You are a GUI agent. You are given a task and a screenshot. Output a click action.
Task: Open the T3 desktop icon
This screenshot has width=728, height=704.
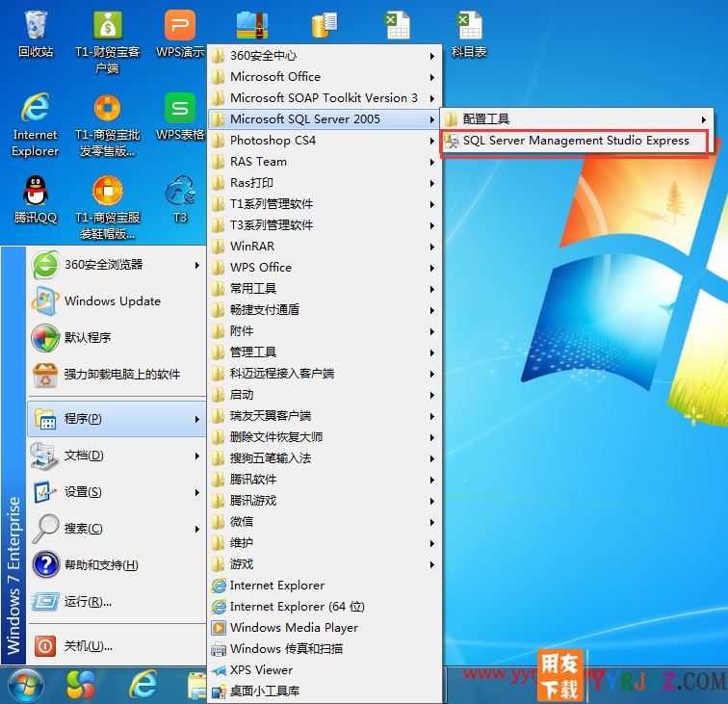tap(180, 199)
